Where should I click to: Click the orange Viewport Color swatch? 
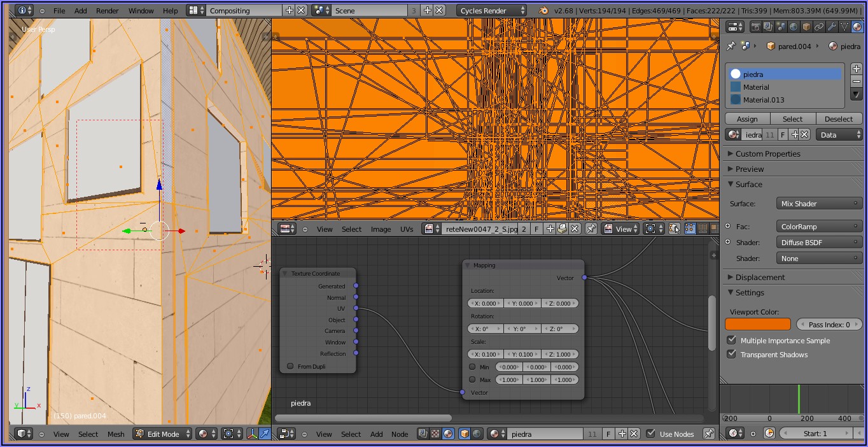(758, 325)
